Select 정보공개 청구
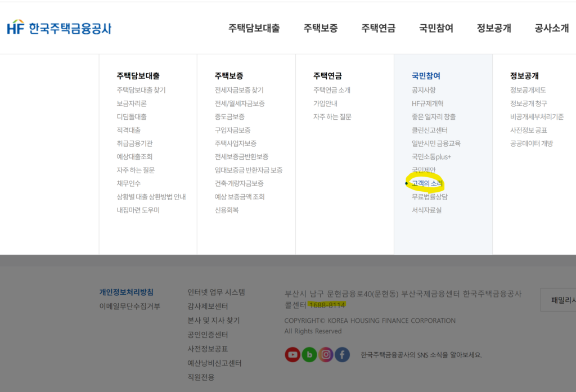This screenshot has width=576, height=392. 528,103
